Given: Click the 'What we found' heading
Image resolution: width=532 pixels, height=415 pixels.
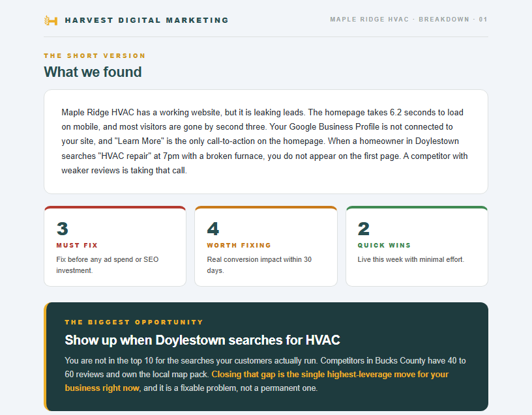Looking at the screenshot, I should 93,72.
